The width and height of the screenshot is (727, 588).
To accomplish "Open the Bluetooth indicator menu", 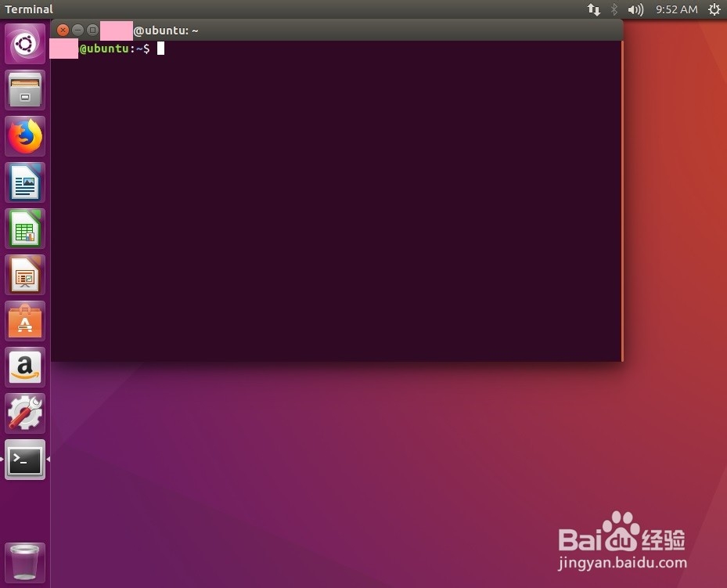I will coord(614,9).
